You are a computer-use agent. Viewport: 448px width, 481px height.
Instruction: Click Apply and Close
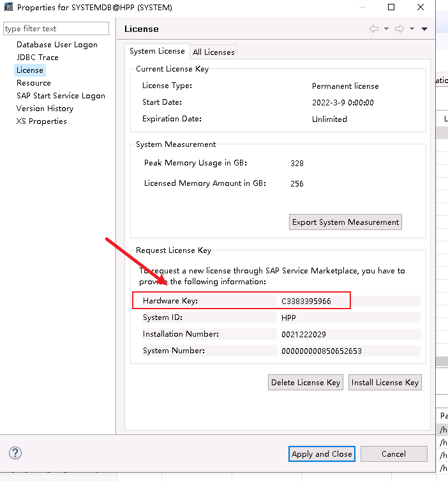pos(322,454)
